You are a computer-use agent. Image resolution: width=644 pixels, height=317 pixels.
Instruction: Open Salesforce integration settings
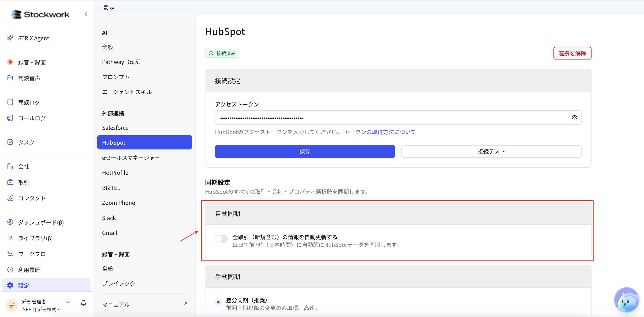[x=145, y=128]
